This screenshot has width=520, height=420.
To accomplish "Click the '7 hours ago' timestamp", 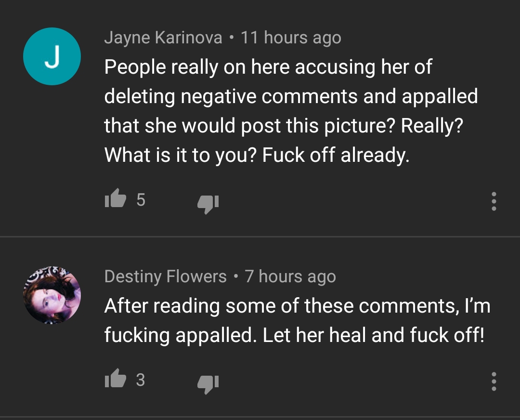I will pyautogui.click(x=290, y=276).
